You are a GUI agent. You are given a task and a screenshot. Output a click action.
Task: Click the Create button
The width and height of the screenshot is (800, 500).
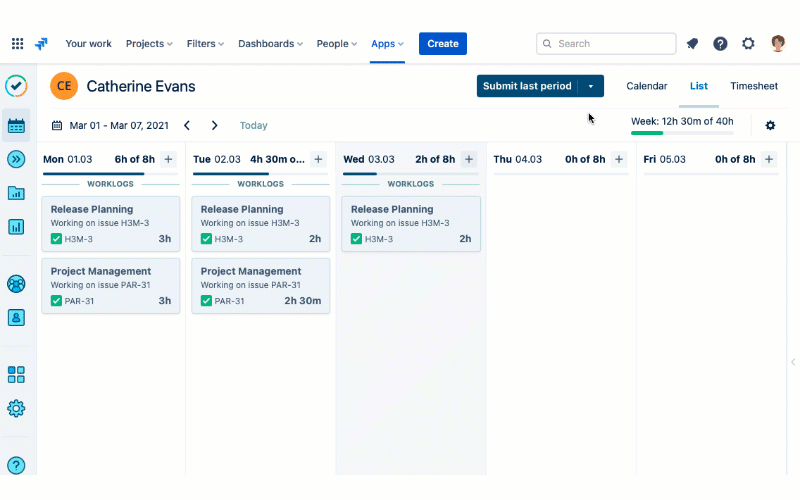click(443, 44)
